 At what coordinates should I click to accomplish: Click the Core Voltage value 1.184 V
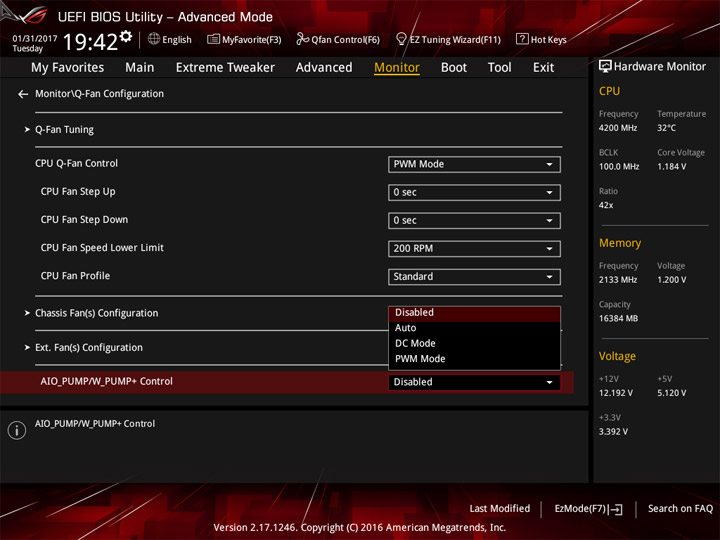coord(672,167)
